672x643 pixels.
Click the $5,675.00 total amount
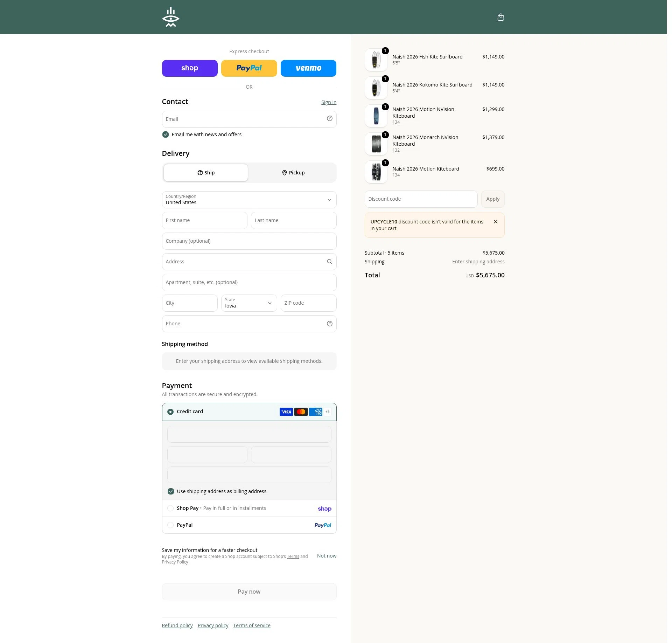(490, 275)
